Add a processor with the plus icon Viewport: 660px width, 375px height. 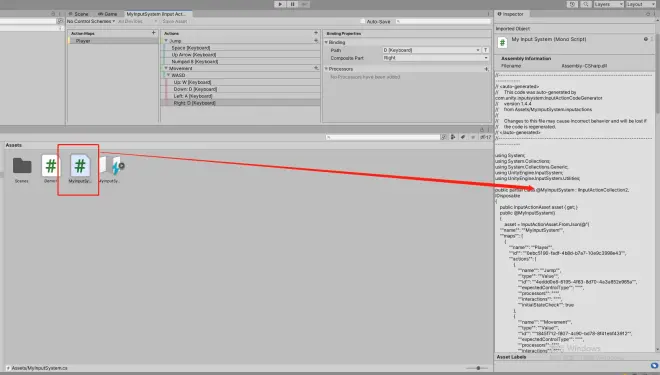[x=486, y=69]
